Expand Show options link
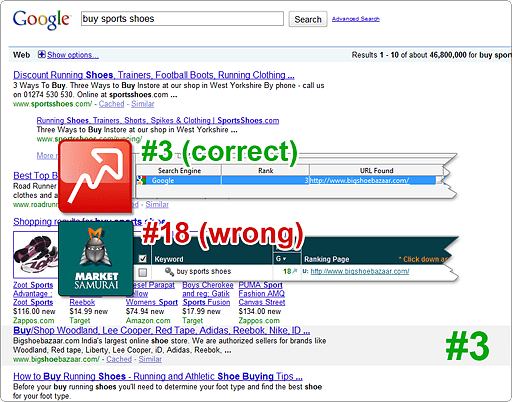512x402 pixels. pyautogui.click(x=73, y=55)
